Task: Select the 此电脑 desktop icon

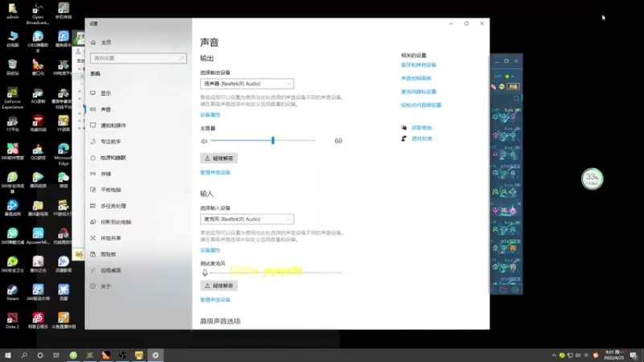Action: coord(12,39)
